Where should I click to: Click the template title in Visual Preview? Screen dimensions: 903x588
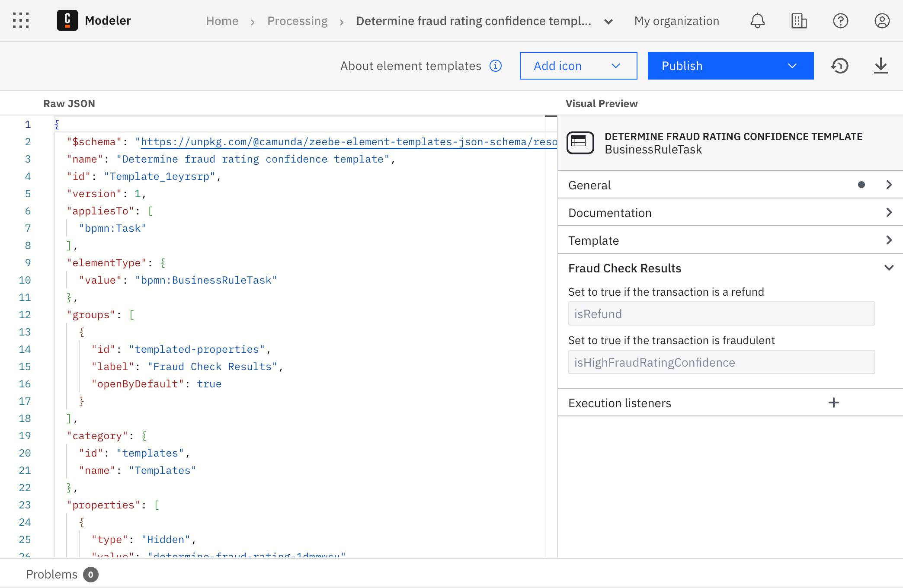coord(733,137)
